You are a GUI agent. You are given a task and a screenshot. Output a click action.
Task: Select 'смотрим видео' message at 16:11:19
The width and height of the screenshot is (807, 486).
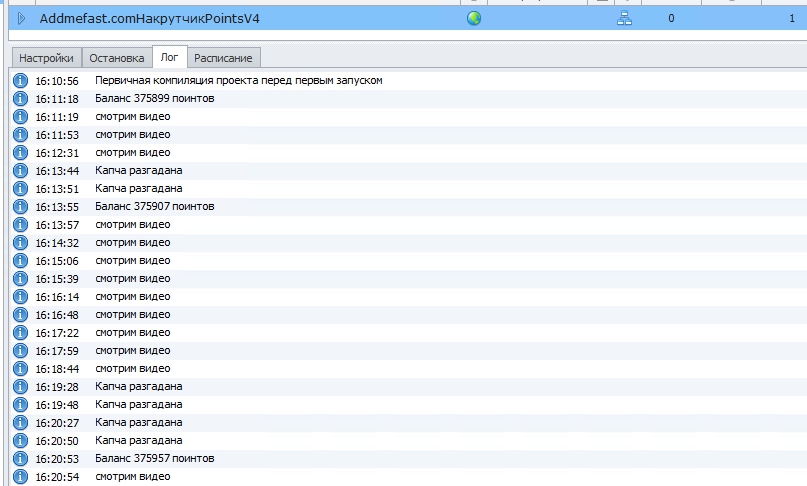[133, 116]
